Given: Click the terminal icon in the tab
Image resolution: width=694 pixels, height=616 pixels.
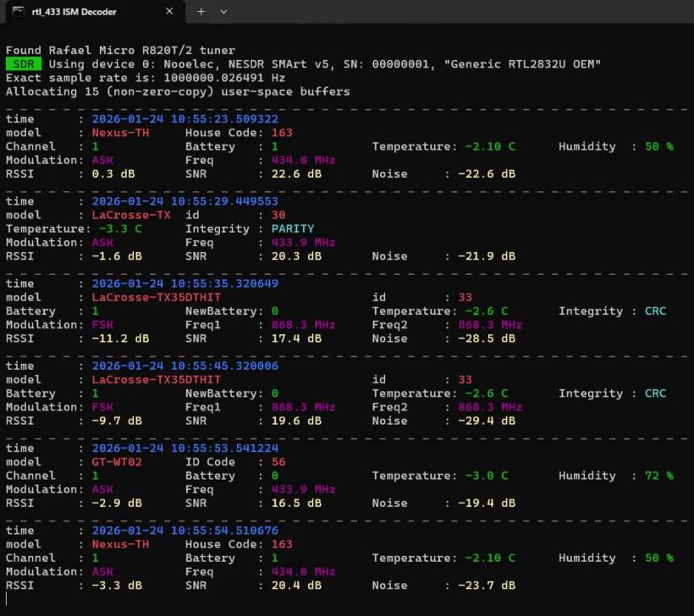Looking at the screenshot, I should (18, 12).
